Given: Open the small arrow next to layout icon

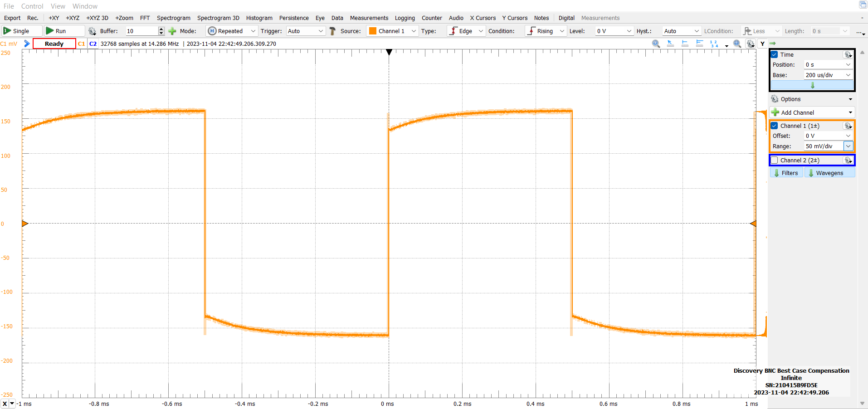Looking at the screenshot, I should 727,45.
